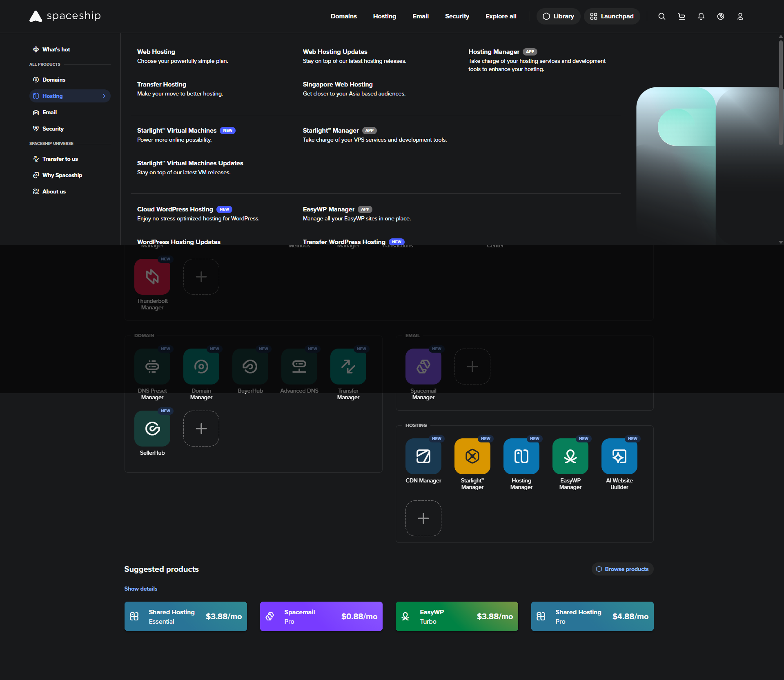Open the SellerHub app icon

click(152, 428)
